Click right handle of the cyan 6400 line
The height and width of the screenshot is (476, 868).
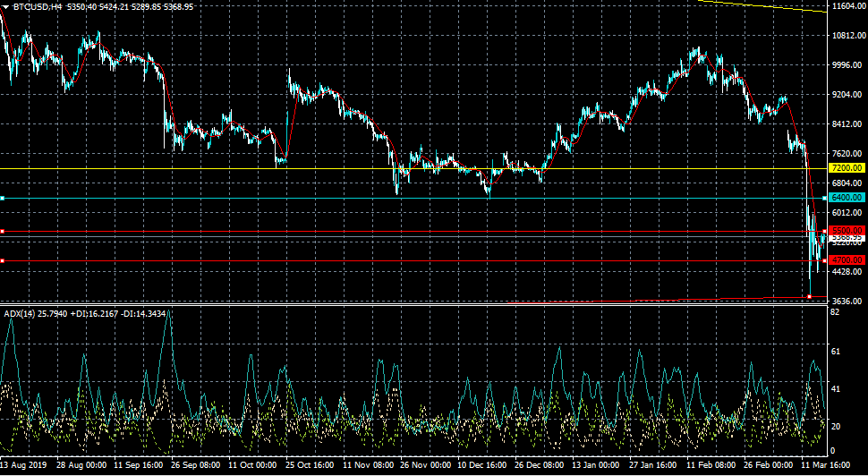(x=824, y=198)
